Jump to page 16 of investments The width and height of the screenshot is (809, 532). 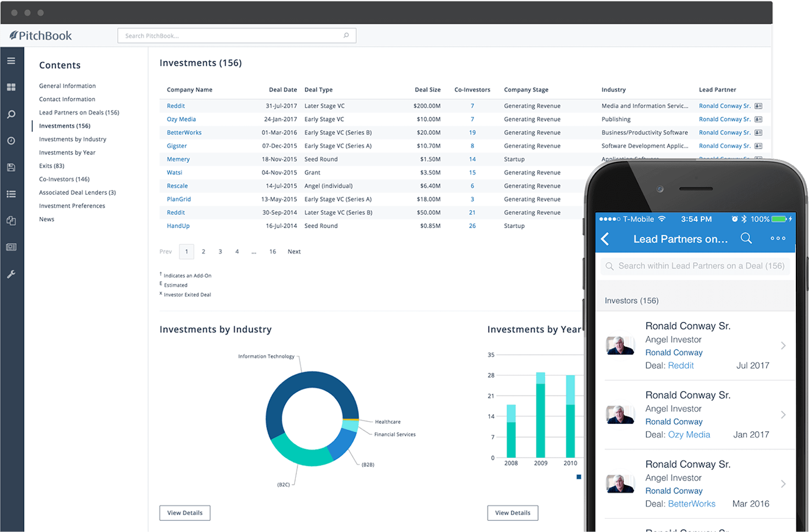(x=273, y=251)
